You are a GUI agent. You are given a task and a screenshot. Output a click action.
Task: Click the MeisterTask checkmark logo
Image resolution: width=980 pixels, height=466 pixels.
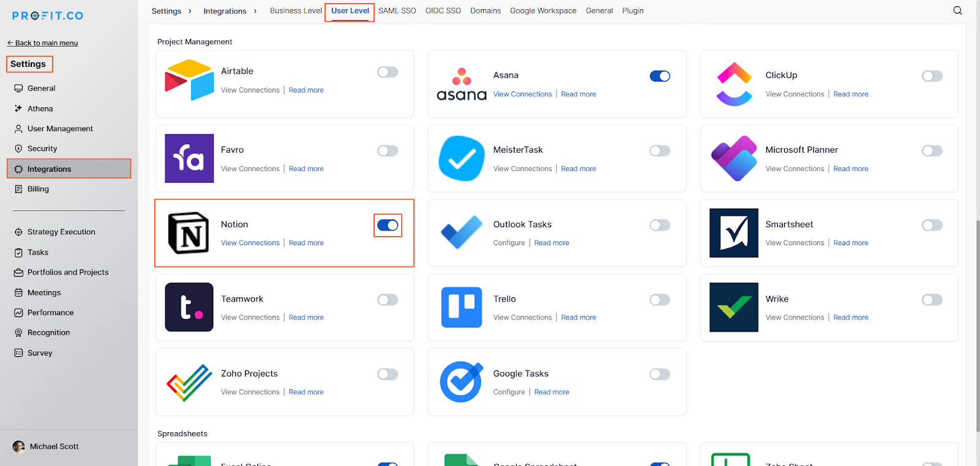click(x=462, y=158)
